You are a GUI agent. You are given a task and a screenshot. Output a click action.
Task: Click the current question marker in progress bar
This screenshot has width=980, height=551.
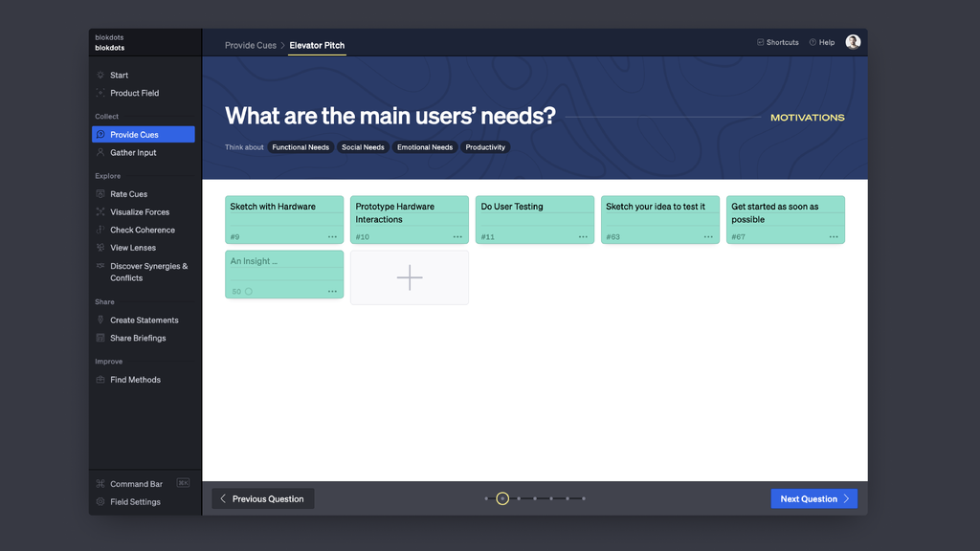click(502, 498)
